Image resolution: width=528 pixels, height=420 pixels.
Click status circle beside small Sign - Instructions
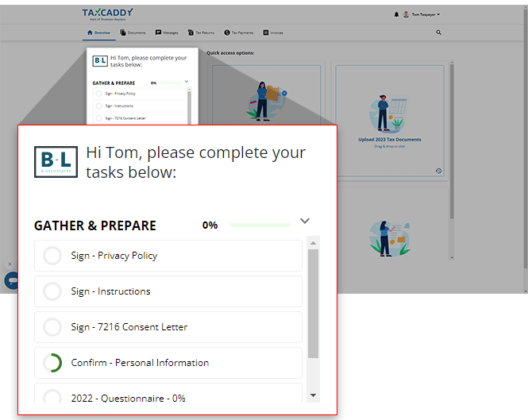98,106
